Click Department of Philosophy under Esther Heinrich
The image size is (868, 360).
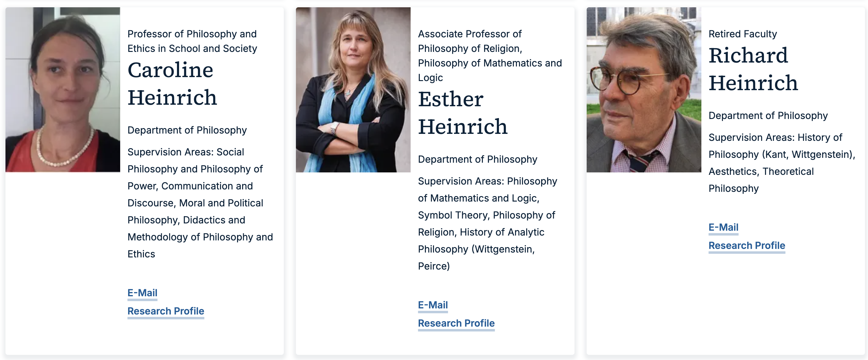(477, 159)
